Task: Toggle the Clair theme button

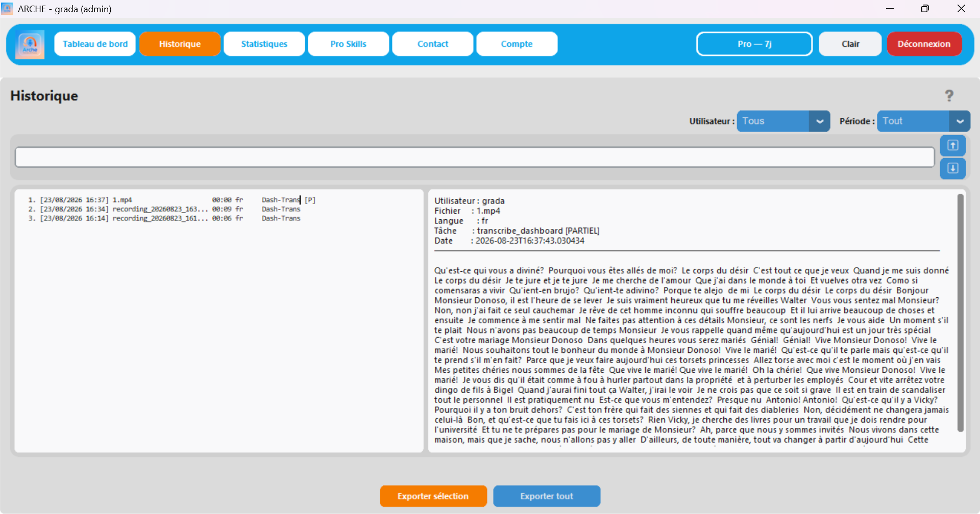Action: [850, 44]
